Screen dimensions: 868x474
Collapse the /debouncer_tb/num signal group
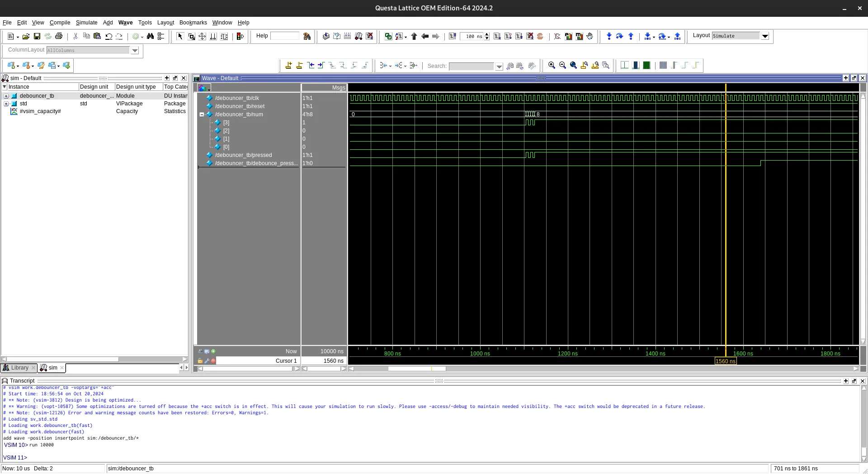(203, 114)
